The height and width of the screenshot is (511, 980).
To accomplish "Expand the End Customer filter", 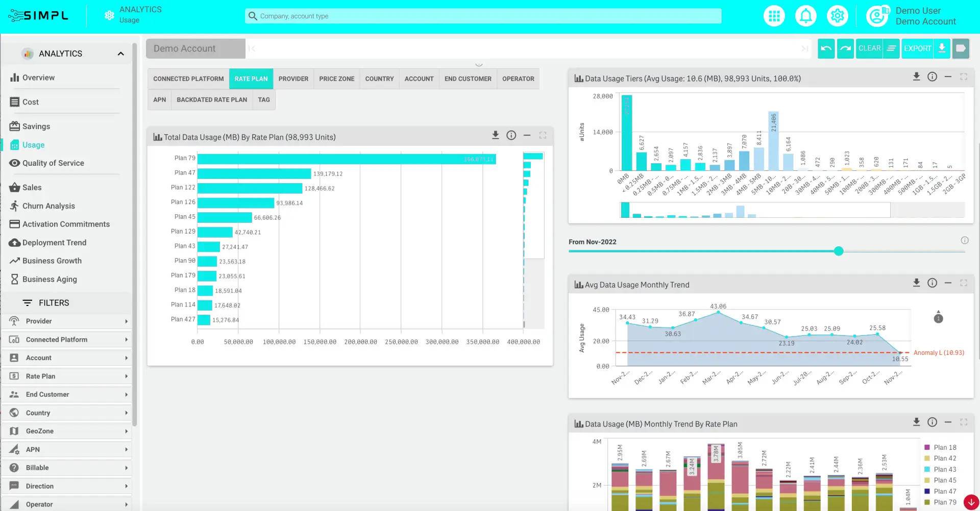I will pos(67,395).
